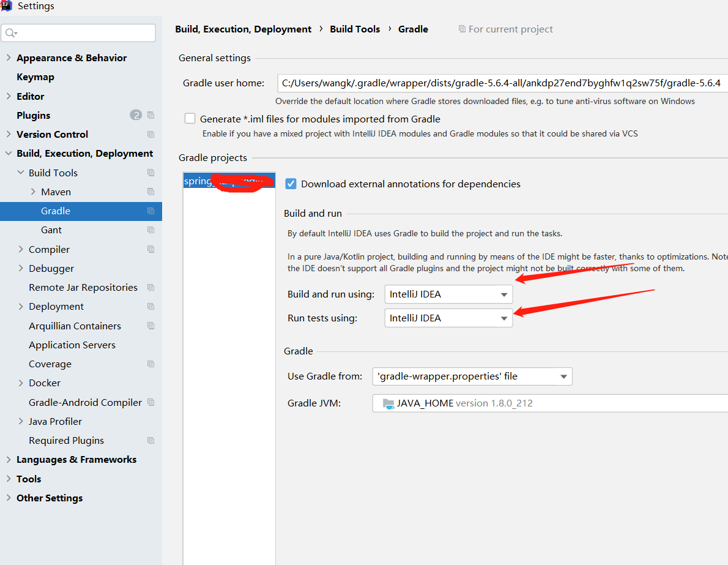Click the project-level icon beside Gant

(x=150, y=230)
